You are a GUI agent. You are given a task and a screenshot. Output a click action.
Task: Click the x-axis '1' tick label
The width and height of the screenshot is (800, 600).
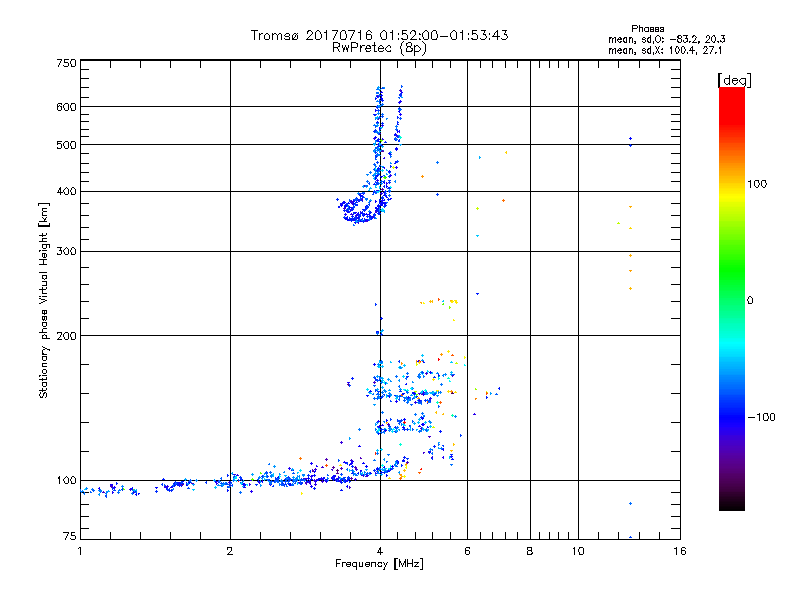coord(80,551)
